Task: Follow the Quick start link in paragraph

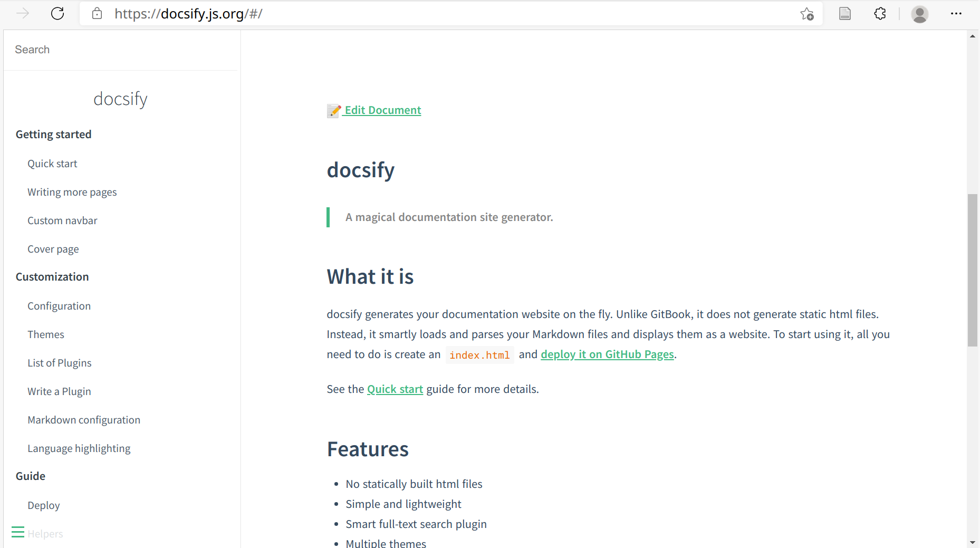Action: pyautogui.click(x=395, y=389)
